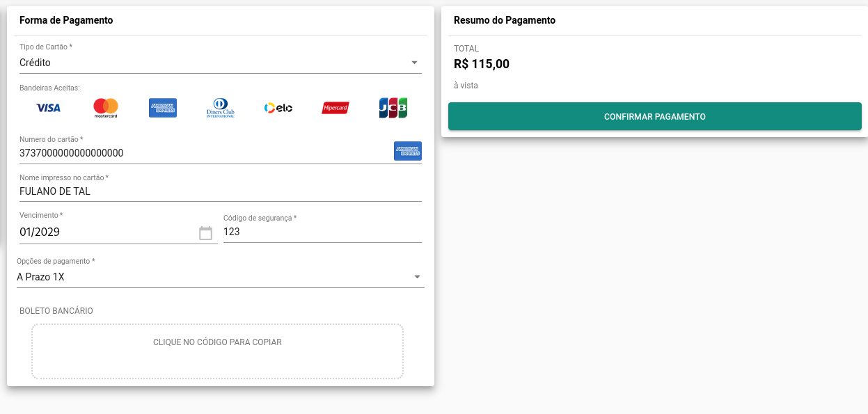The image size is (868, 414).
Task: Click the Hipercard brand logo
Action: pos(336,108)
